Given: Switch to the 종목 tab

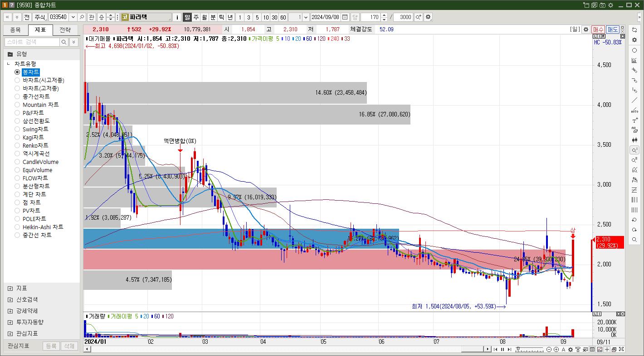Looking at the screenshot, I should 15,30.
